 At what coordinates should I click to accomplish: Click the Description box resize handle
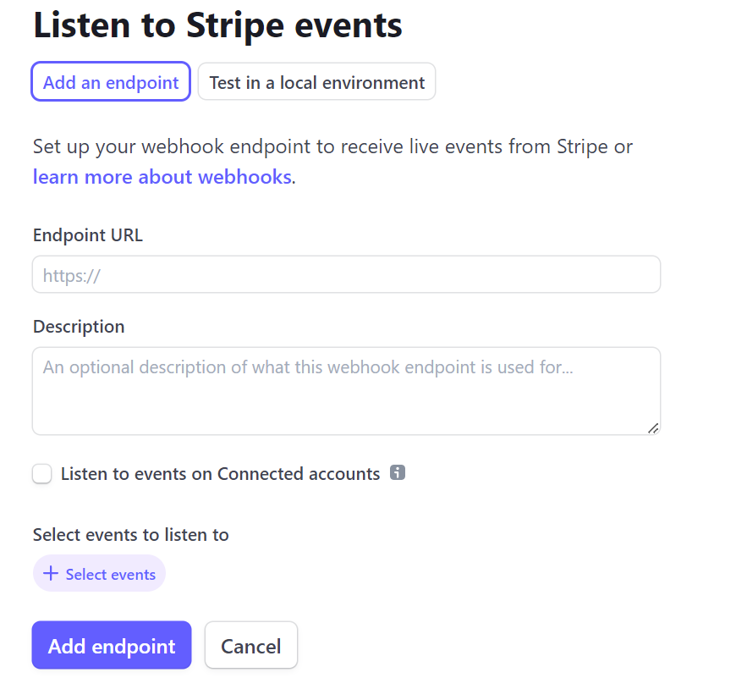[x=652, y=428]
